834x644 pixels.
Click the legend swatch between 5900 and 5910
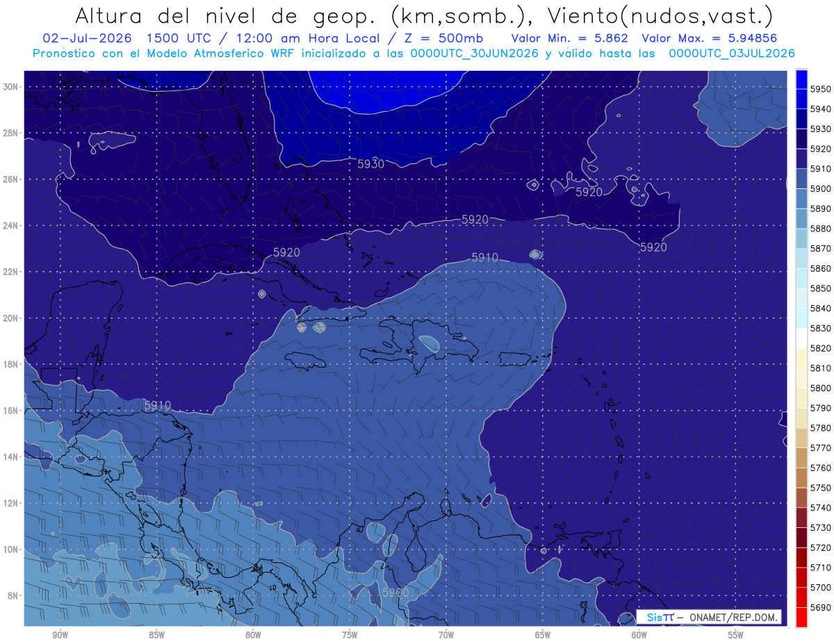coord(801,179)
